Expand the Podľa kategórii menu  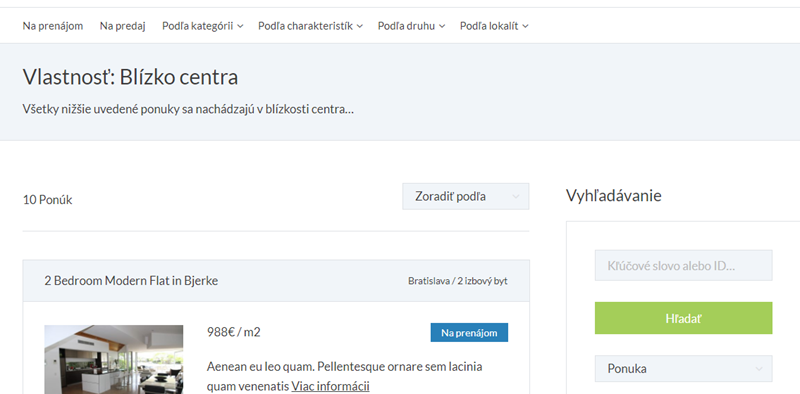(x=203, y=26)
